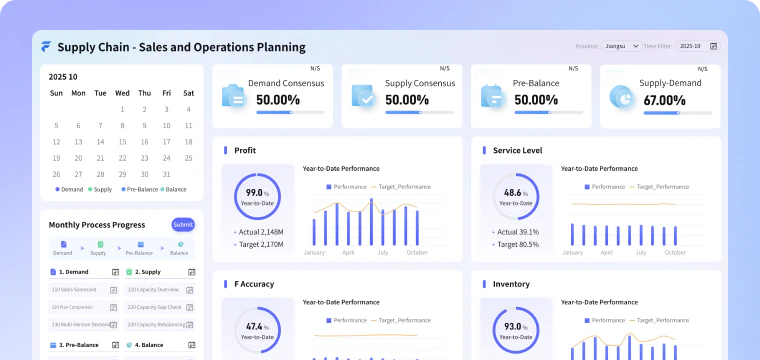Click the Demand Consensus folder icon
760x360 pixels.
click(x=234, y=96)
